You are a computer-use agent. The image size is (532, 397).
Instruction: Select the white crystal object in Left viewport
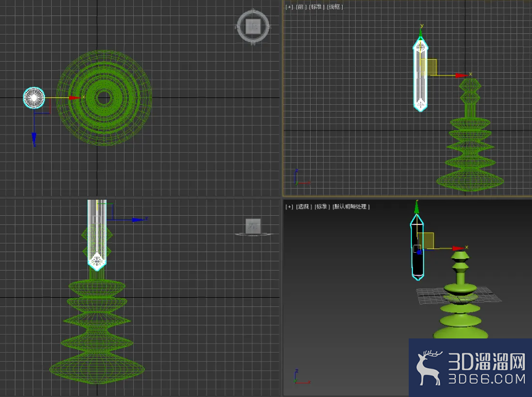(x=97, y=235)
